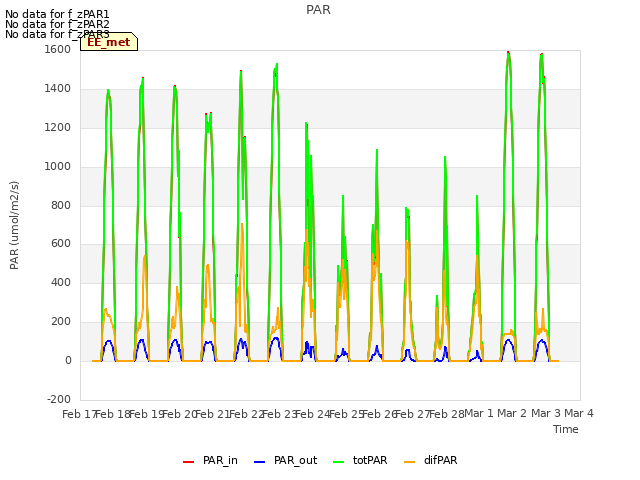The width and height of the screenshot is (640, 480).
Task: Click the Time x-axis label
Action: (566, 429)
